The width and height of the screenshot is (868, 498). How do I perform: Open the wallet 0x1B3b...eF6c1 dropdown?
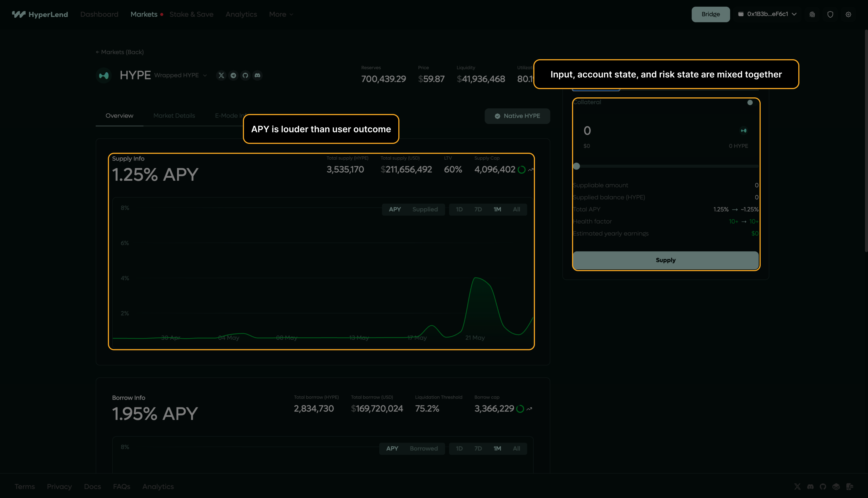pos(768,14)
